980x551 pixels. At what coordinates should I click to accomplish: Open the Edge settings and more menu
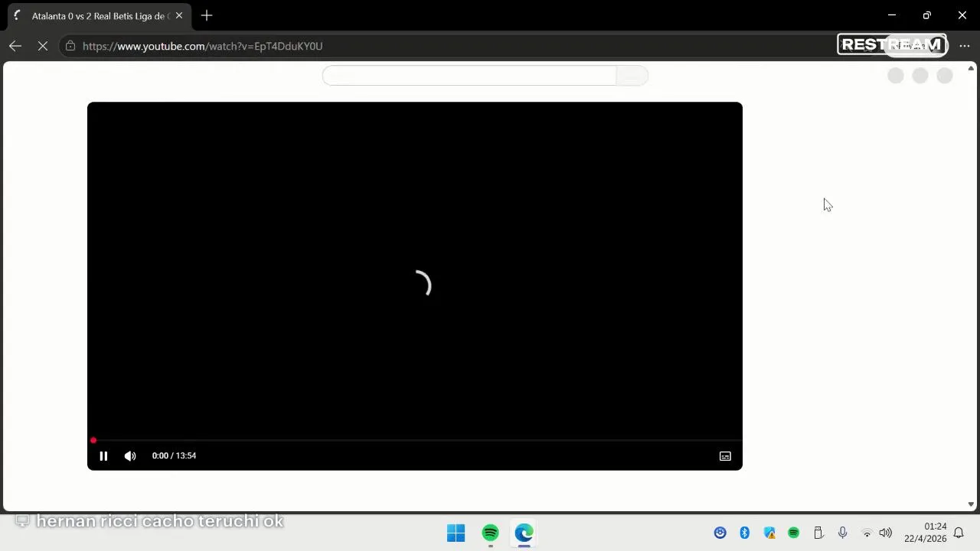click(964, 46)
